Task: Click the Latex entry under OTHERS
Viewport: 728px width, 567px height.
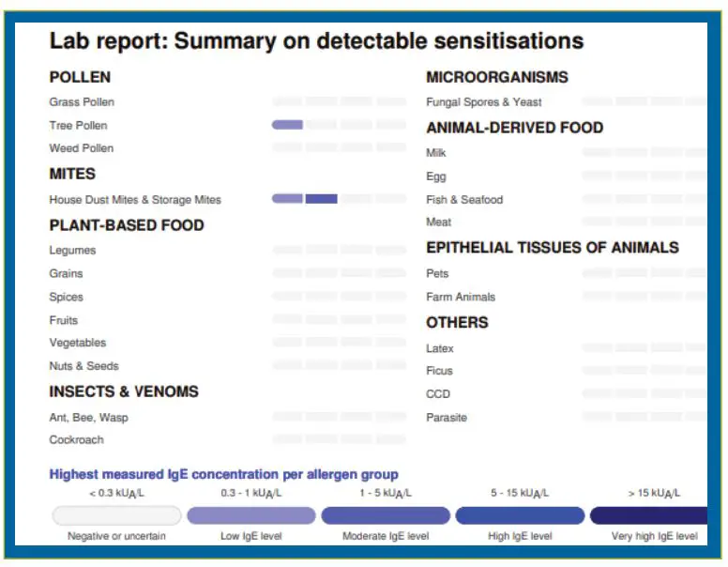Action: tap(440, 348)
